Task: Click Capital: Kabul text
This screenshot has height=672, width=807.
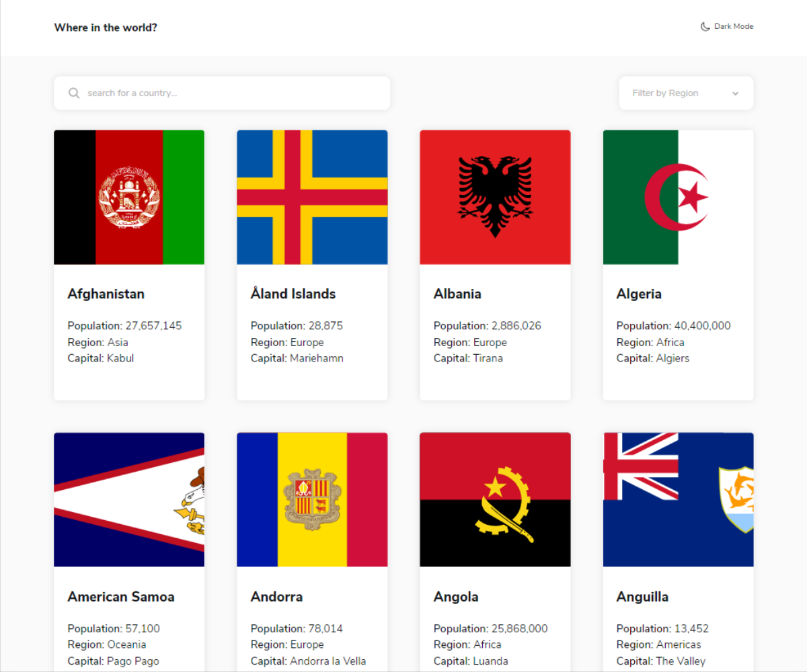Action: click(x=101, y=358)
